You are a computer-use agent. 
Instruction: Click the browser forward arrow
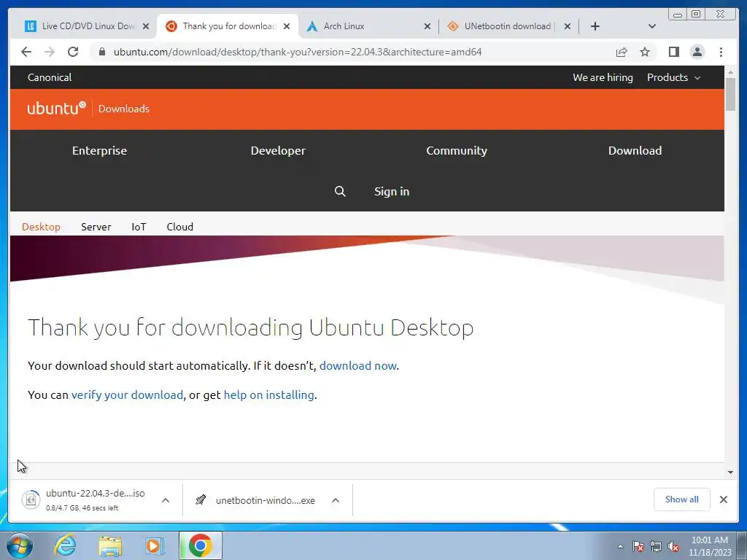[x=50, y=52]
